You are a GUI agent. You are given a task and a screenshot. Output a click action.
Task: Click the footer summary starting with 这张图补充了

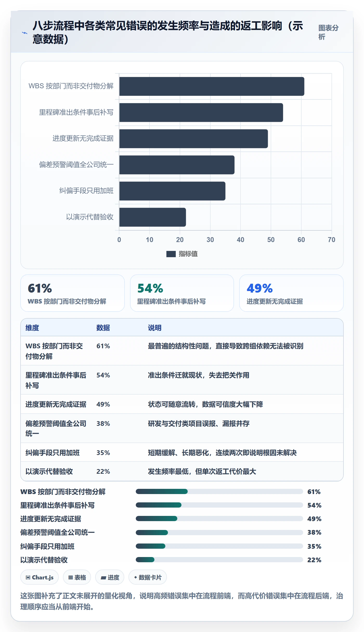pos(182,601)
